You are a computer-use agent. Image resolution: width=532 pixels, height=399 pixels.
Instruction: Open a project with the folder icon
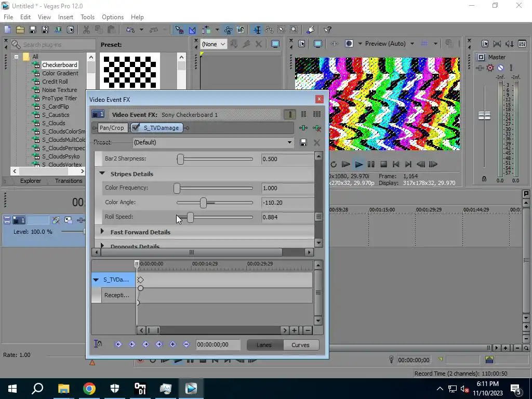[20, 30]
